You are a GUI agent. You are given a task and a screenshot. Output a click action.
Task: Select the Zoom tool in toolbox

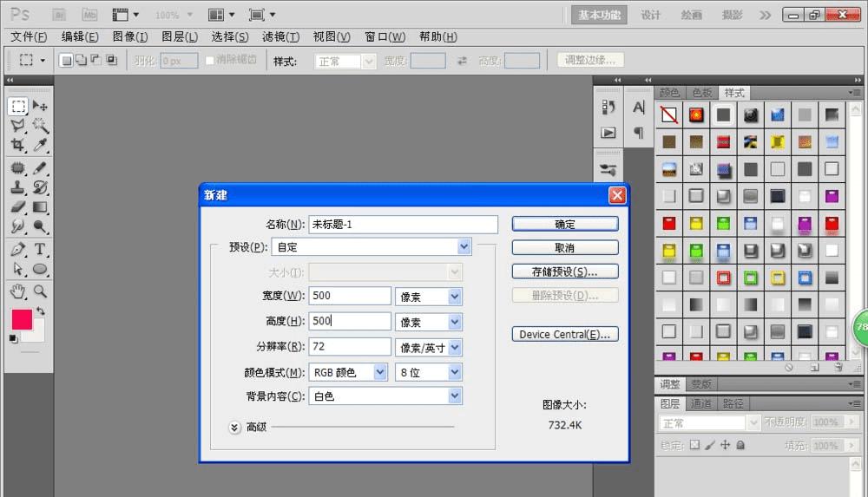point(40,291)
